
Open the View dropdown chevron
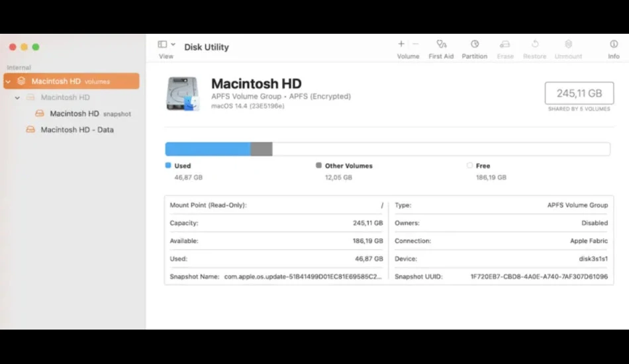[x=173, y=44]
